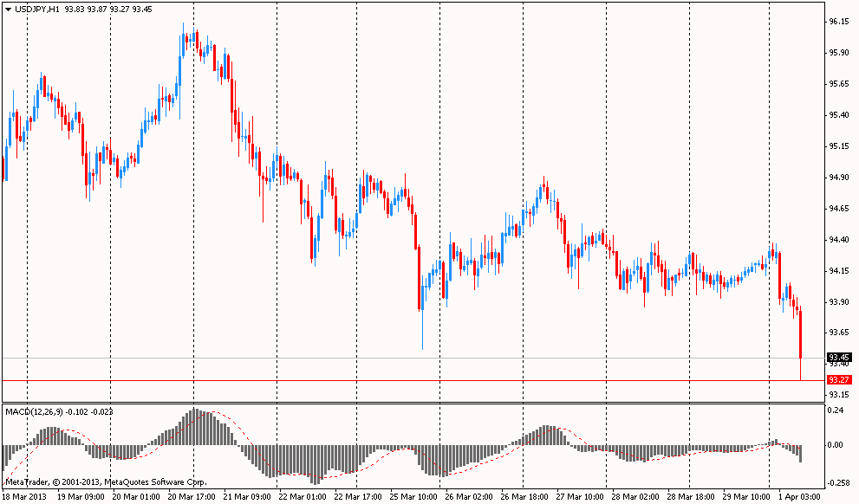Click the 20 Mar 01:00 time label
This screenshot has width=859, height=504.
pos(136,497)
